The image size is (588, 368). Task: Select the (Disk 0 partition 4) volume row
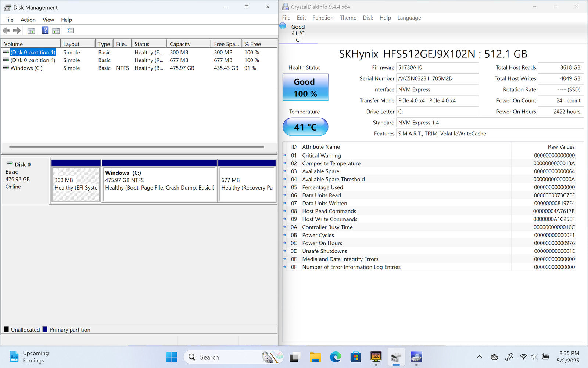[140, 60]
